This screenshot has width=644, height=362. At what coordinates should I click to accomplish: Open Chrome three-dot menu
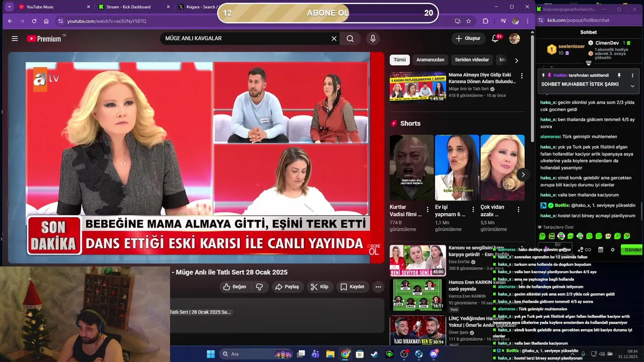(527, 21)
